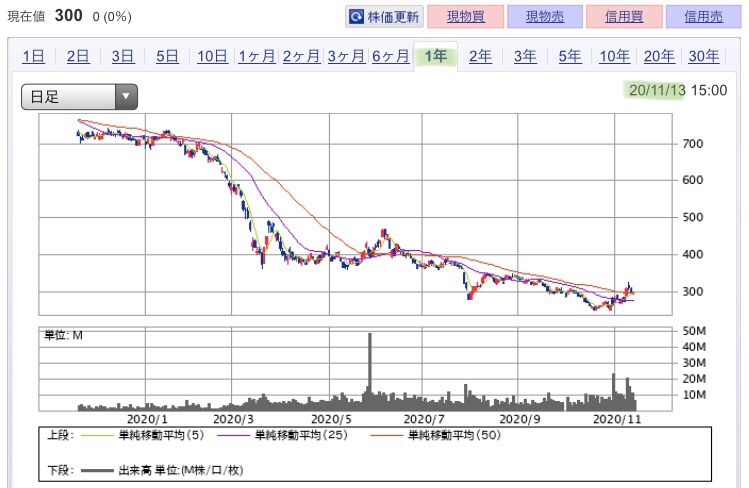Switch chart to 10日 period
This screenshot has width=749, height=488.
coord(212,56)
